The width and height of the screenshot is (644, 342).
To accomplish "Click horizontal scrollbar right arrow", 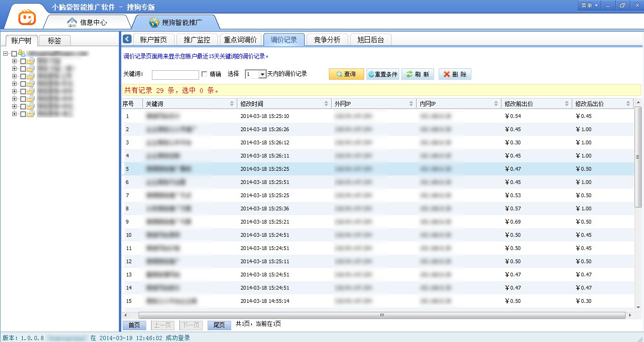I will point(630,315).
